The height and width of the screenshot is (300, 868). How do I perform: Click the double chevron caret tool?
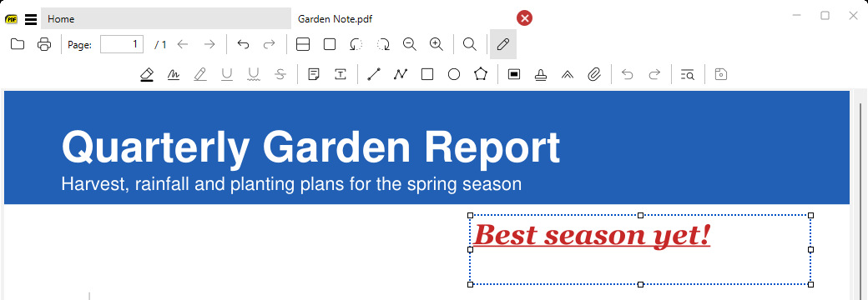click(568, 75)
